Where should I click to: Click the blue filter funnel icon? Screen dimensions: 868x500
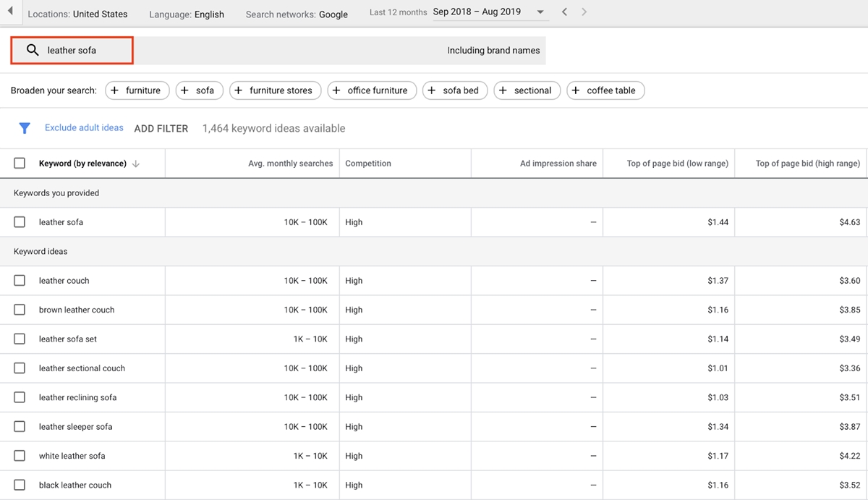25,128
